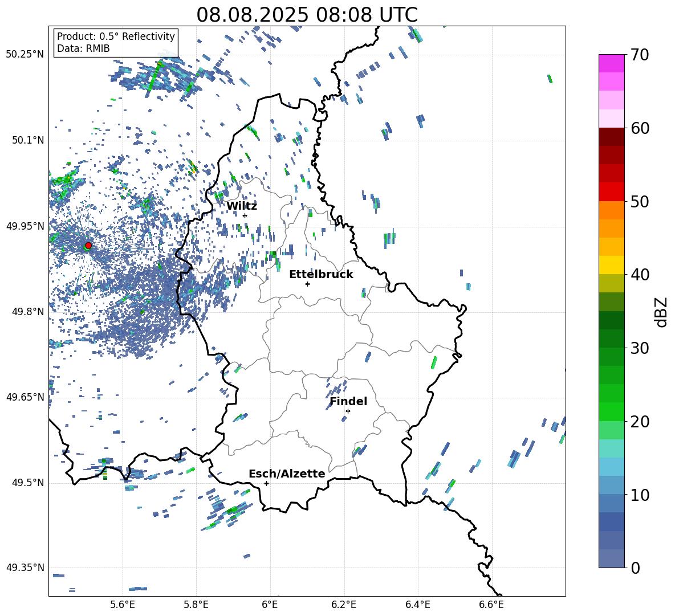The height and width of the screenshot is (616, 675).
Task: Select the Wiltz city label
Action: tap(242, 206)
